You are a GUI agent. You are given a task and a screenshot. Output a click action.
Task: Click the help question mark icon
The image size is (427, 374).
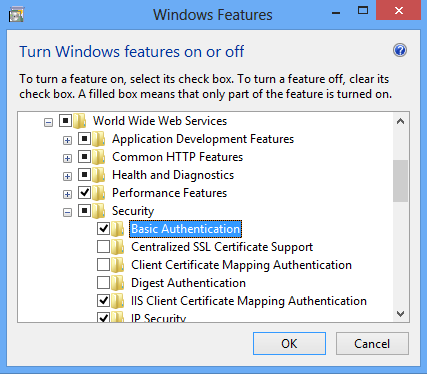coord(400,51)
